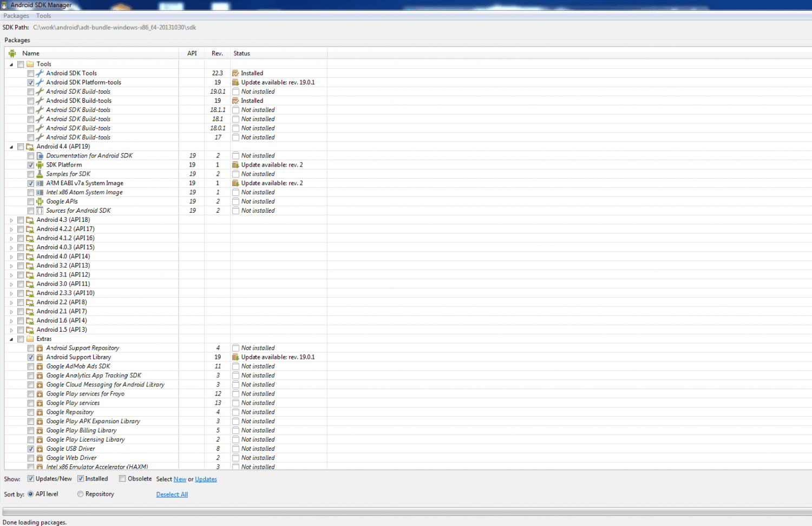Open the Packages menu
The height and width of the screenshot is (526, 812).
tap(16, 16)
